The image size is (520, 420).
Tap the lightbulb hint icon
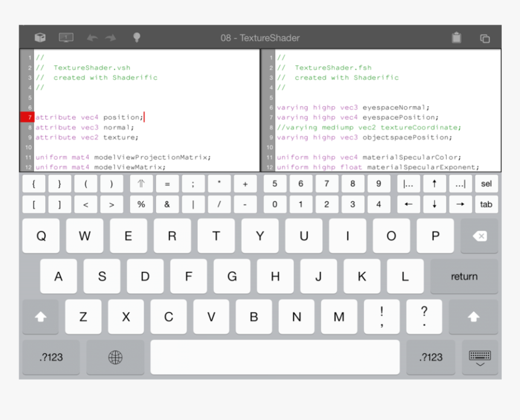click(x=137, y=37)
